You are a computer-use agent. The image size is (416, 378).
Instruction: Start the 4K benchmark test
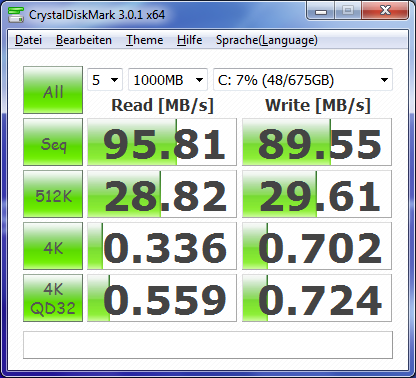(53, 246)
